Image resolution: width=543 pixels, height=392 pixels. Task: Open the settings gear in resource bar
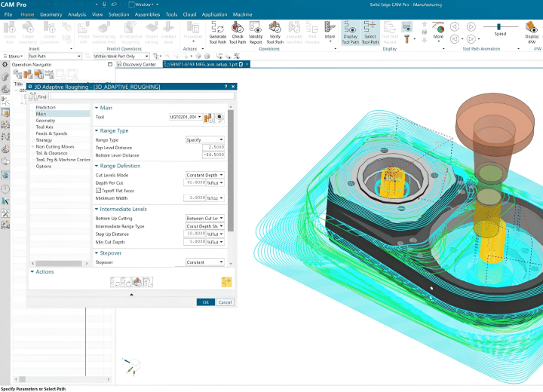(x=5, y=64)
